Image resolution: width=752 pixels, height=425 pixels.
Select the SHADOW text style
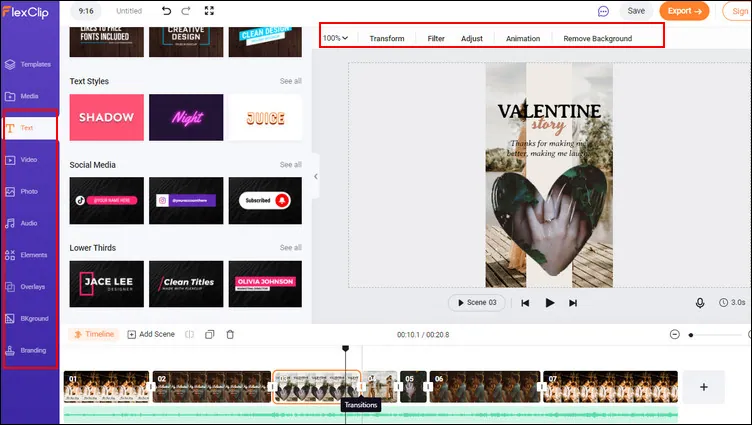(106, 118)
